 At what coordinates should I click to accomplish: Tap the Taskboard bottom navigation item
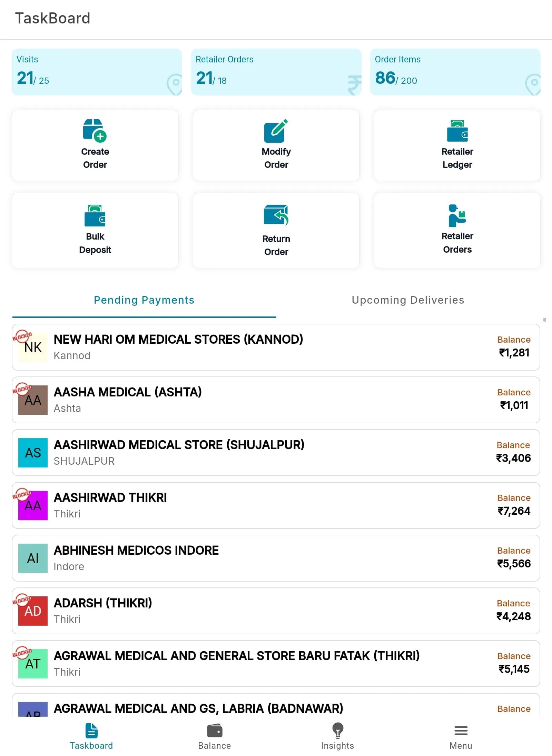(x=91, y=736)
